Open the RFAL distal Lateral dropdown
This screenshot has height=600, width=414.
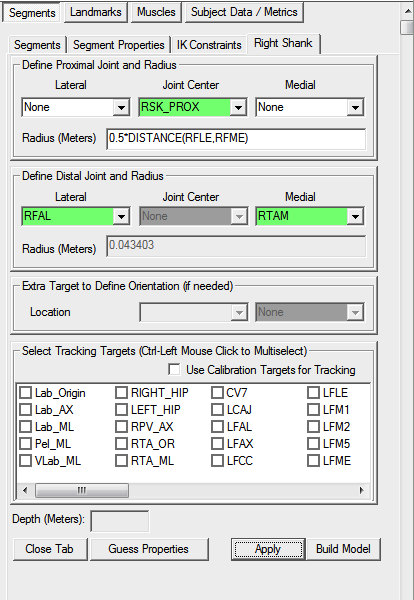[x=76, y=216]
